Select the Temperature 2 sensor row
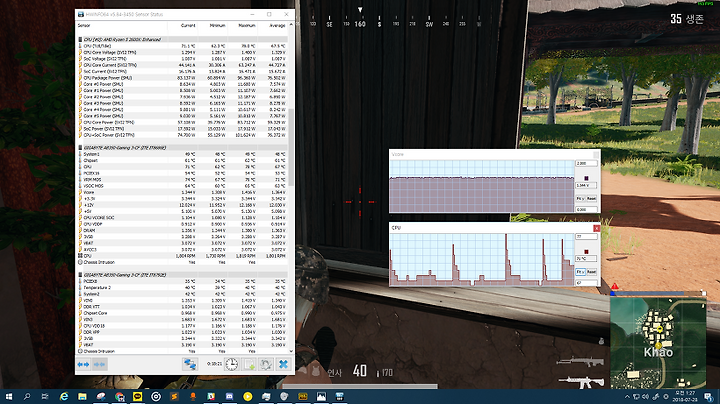The height and width of the screenshot is (404, 720). pos(182,287)
